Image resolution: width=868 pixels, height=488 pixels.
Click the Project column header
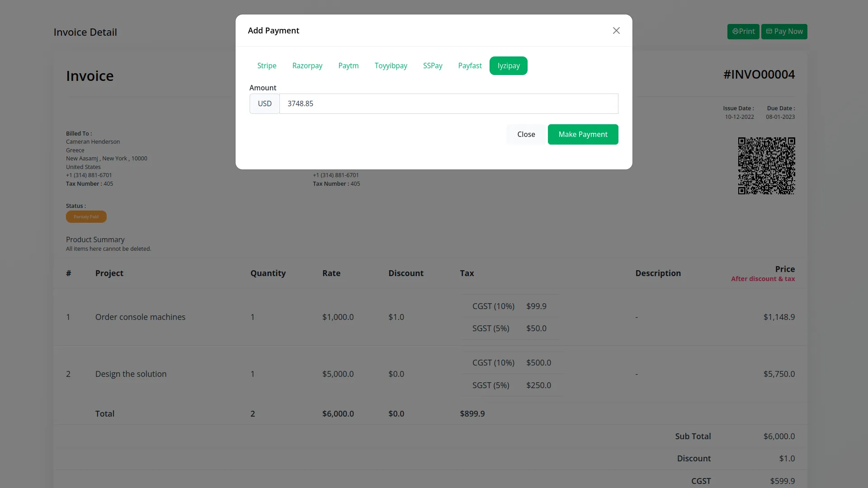tap(109, 273)
